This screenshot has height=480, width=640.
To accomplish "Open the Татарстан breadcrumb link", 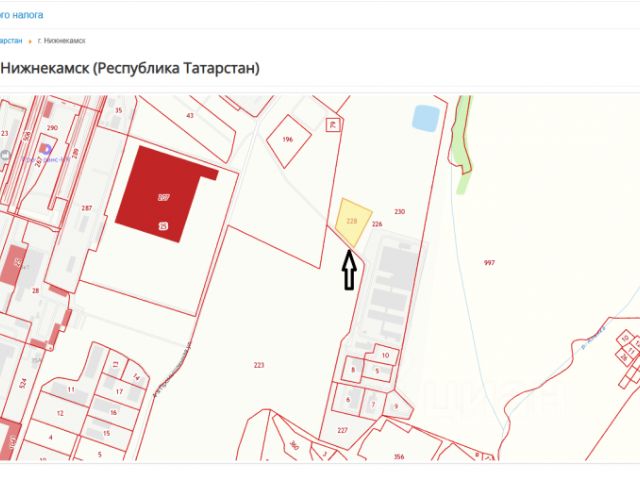I will (x=11, y=41).
